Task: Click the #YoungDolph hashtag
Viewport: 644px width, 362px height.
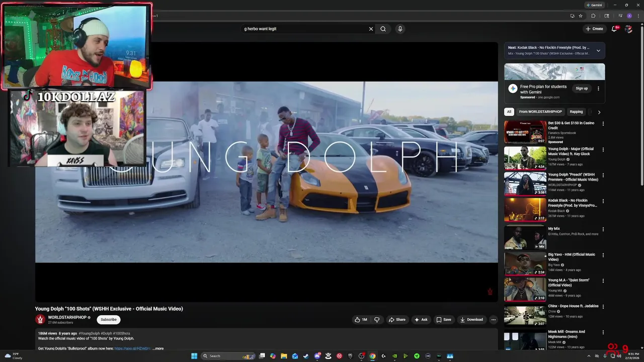Action: click(x=89, y=333)
